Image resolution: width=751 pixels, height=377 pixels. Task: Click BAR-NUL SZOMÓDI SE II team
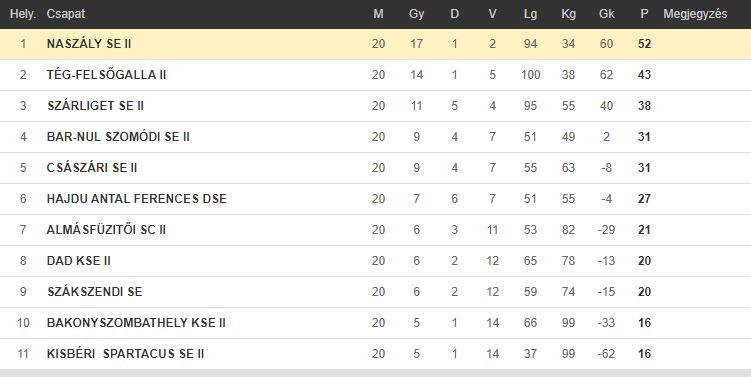(118, 137)
